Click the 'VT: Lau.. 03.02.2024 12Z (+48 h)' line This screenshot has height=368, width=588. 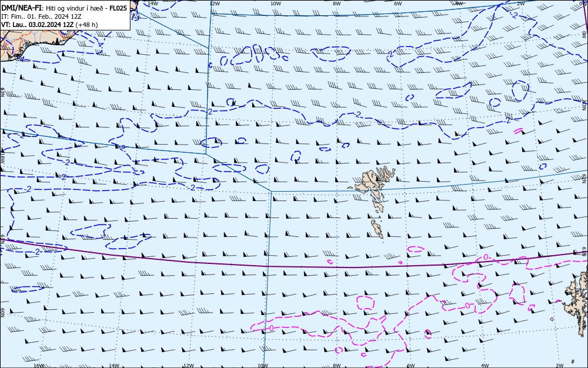click(x=49, y=25)
